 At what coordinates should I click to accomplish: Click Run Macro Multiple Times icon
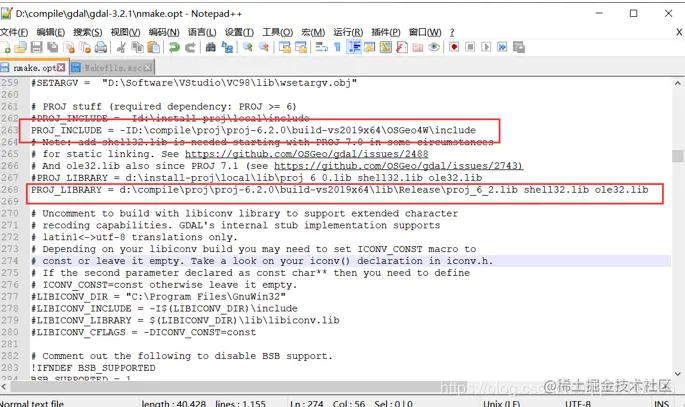(x=502, y=47)
